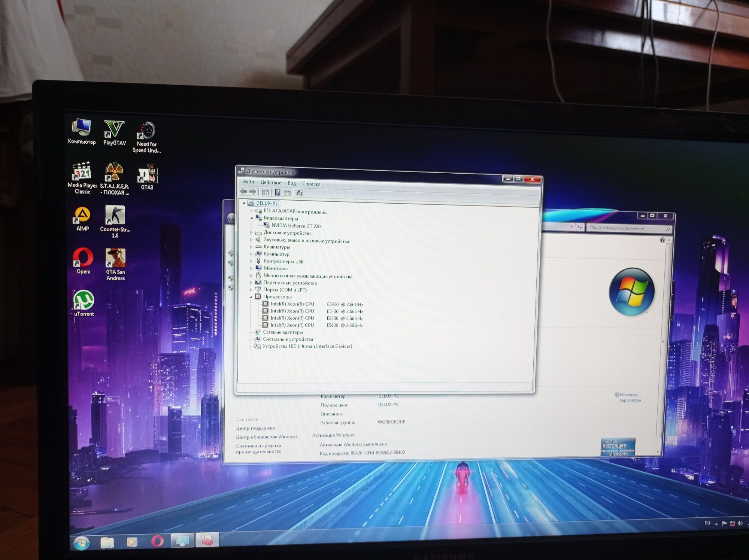Click the red toolbox Device Manager taskbar button
The image size is (749, 560).
click(x=207, y=540)
